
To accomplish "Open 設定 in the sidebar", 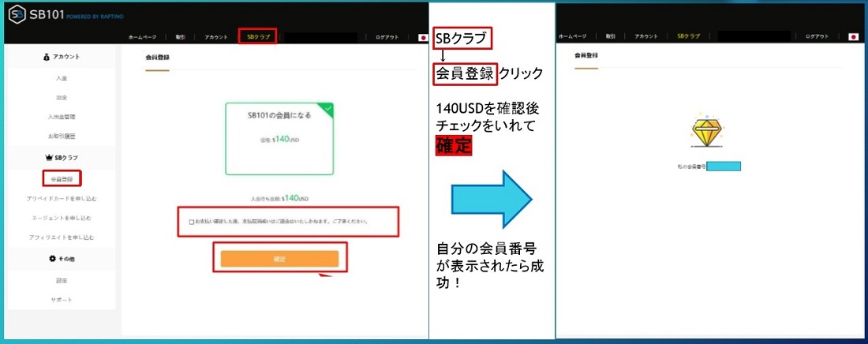I will pos(62,281).
